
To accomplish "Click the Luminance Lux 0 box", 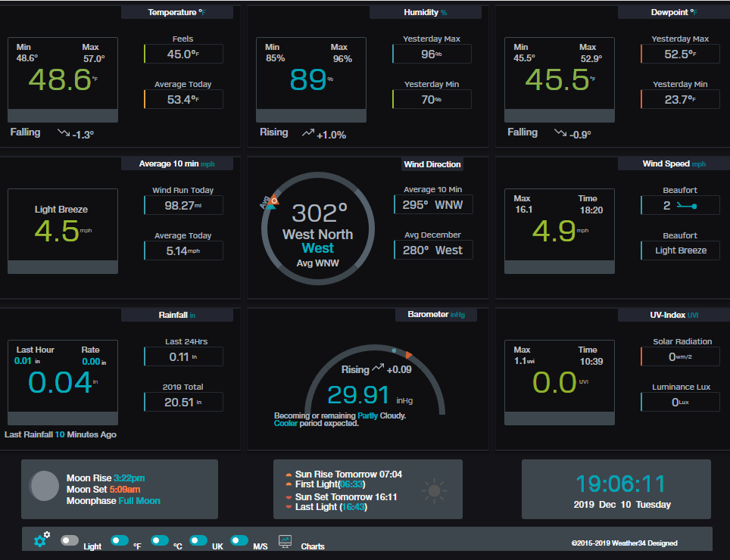I will click(x=680, y=402).
